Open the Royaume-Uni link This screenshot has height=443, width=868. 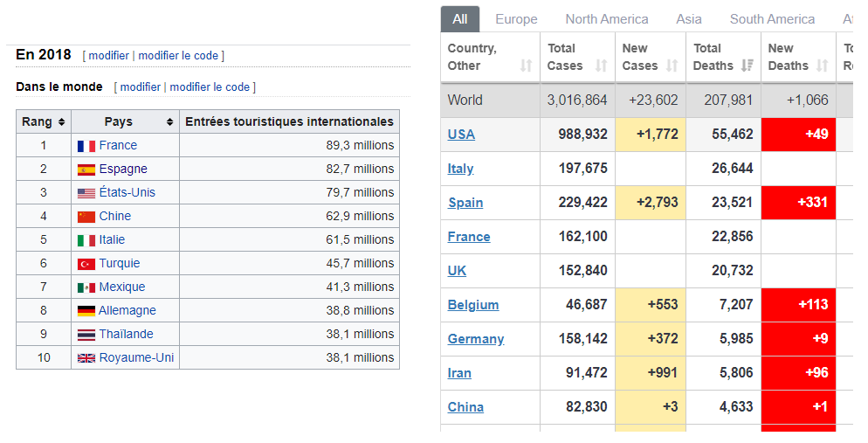coord(136,357)
